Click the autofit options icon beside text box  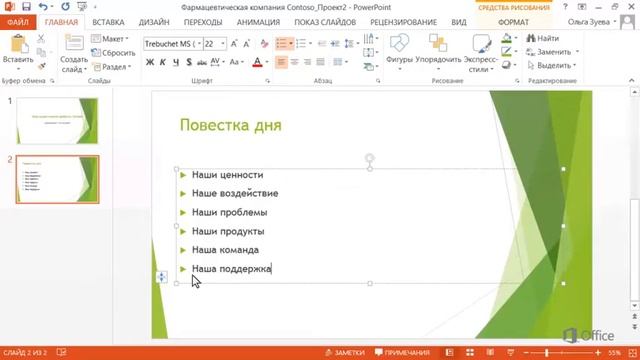click(x=162, y=277)
